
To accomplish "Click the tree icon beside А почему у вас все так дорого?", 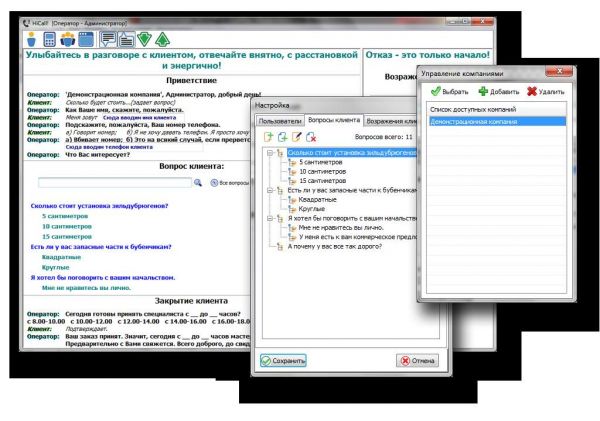I will coord(280,246).
